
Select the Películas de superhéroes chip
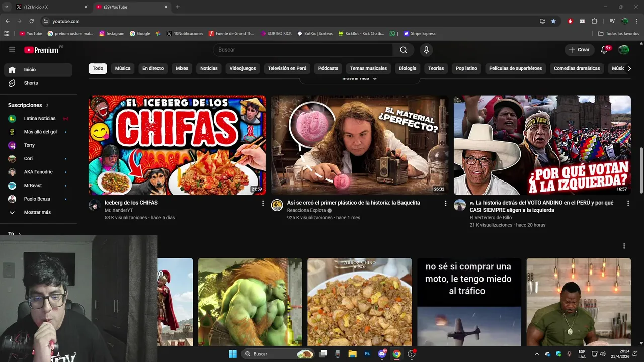click(515, 68)
